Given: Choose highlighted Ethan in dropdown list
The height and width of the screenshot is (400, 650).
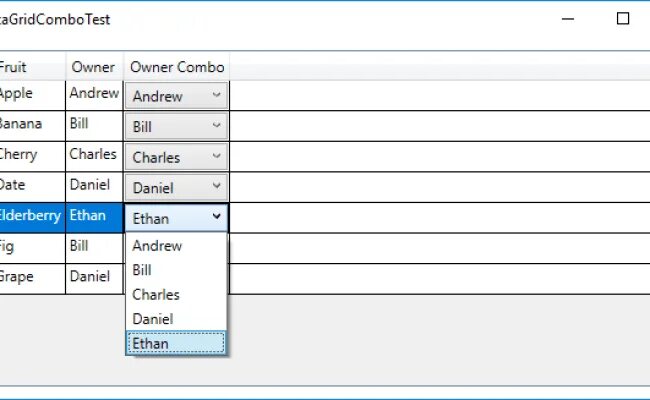Looking at the screenshot, I should 151,343.
